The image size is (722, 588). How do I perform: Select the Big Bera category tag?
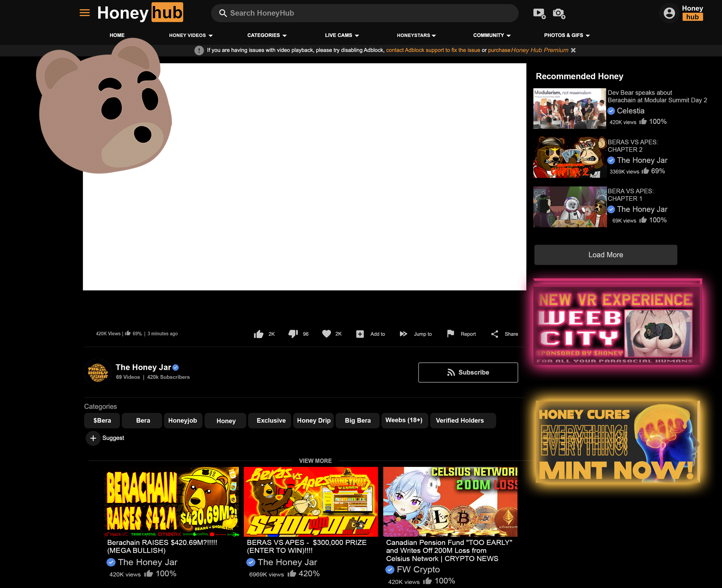tap(358, 420)
